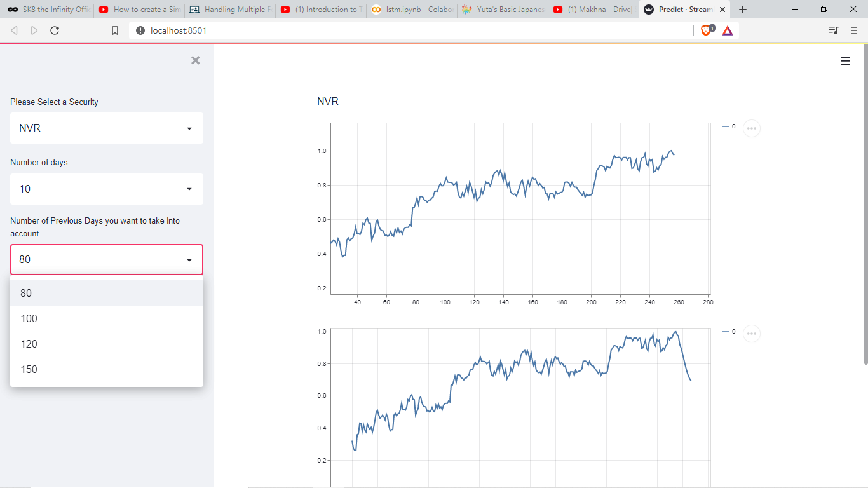Select option 150 in the dropdown list

(107, 369)
